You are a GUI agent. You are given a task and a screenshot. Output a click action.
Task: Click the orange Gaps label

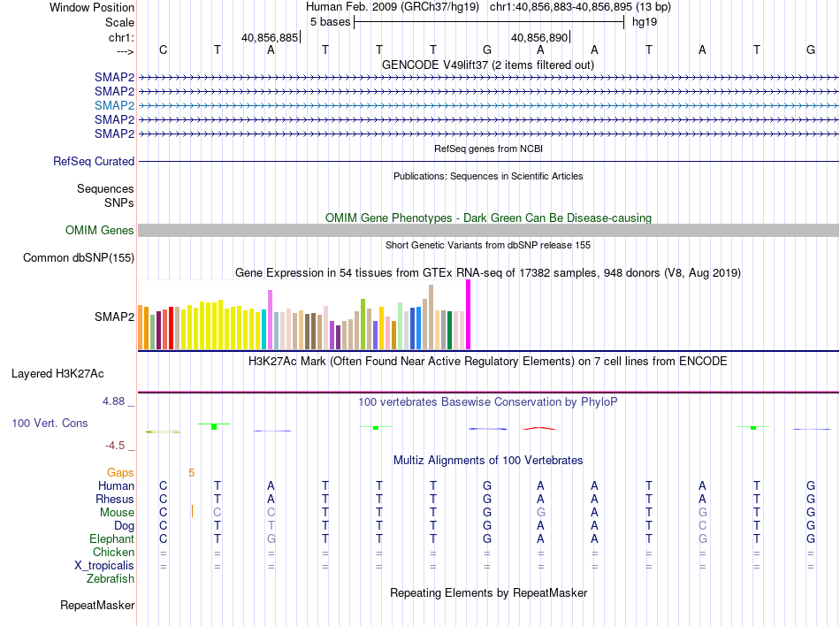pyautogui.click(x=120, y=472)
